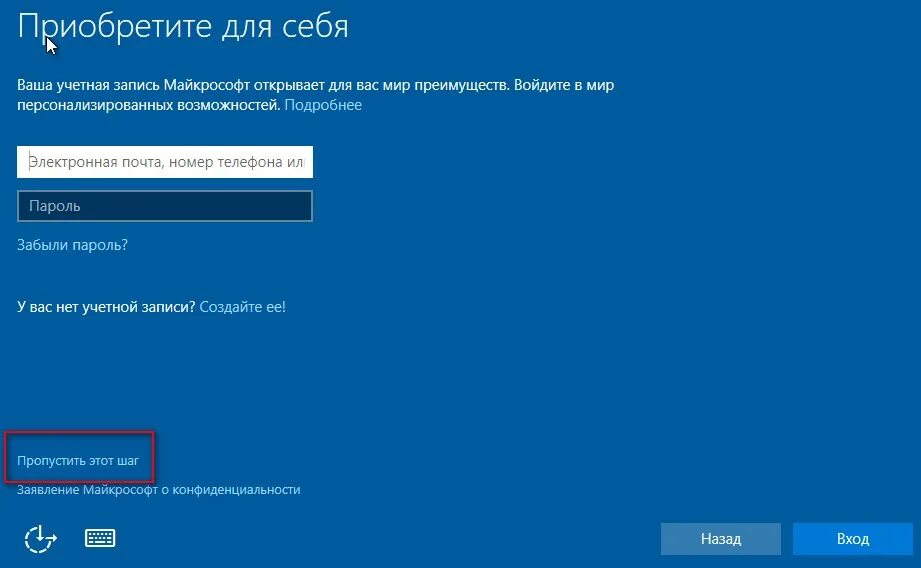Open the Подробнее link

coord(323,105)
